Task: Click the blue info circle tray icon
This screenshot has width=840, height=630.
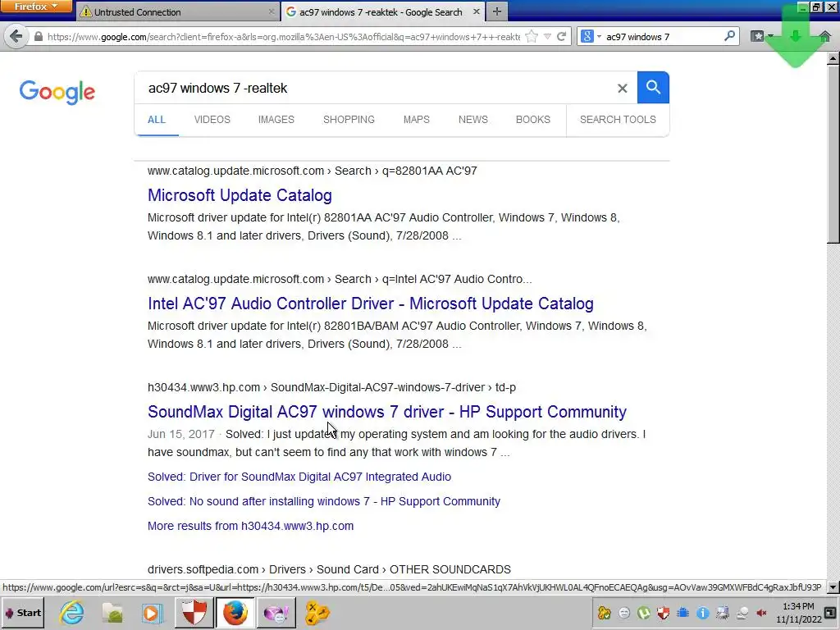Action: (x=702, y=612)
